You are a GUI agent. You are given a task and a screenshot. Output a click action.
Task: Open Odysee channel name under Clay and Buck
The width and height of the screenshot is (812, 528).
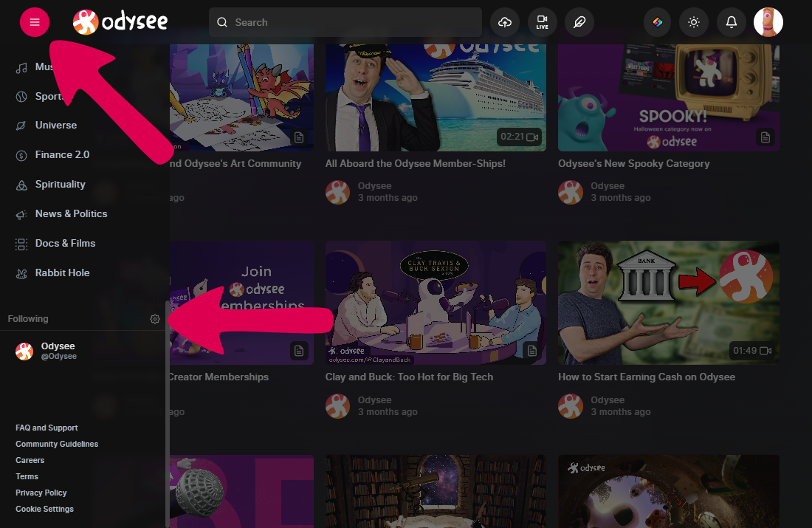click(374, 400)
